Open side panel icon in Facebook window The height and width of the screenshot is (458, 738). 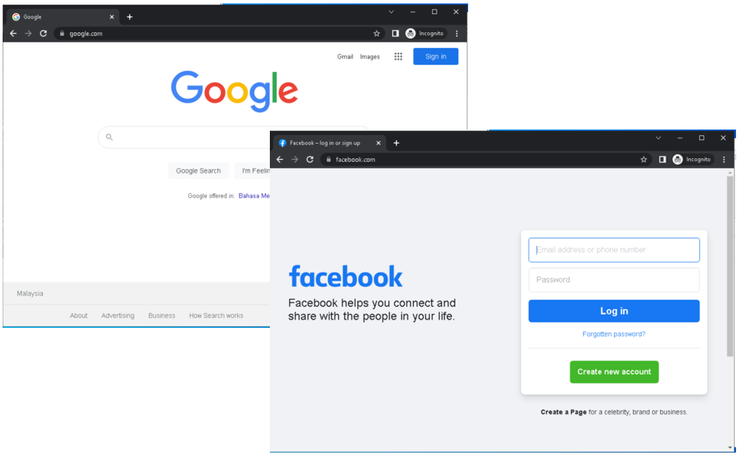(662, 160)
